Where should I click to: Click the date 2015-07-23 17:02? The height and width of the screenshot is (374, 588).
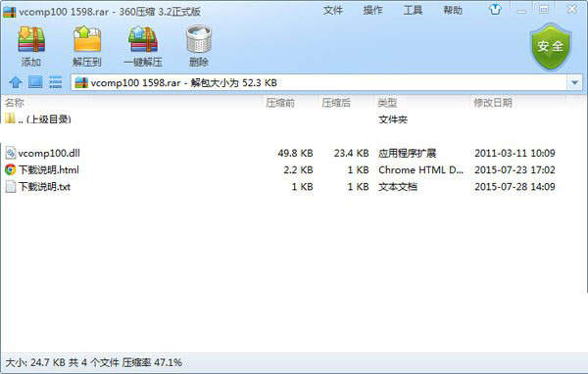(x=514, y=169)
